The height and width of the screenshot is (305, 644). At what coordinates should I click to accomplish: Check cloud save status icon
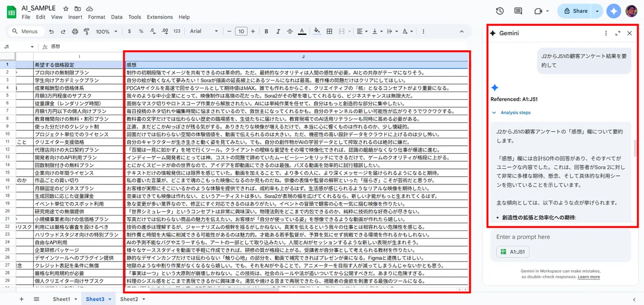coord(90,9)
